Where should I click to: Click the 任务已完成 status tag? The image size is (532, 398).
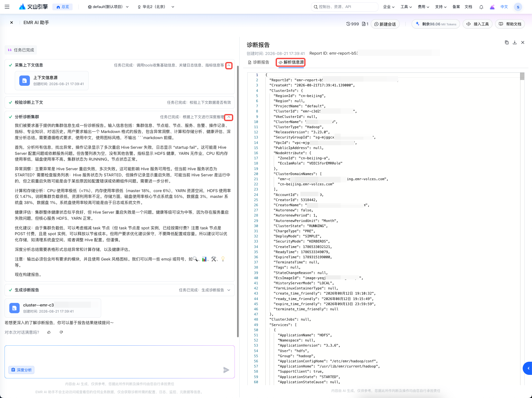[21, 50]
